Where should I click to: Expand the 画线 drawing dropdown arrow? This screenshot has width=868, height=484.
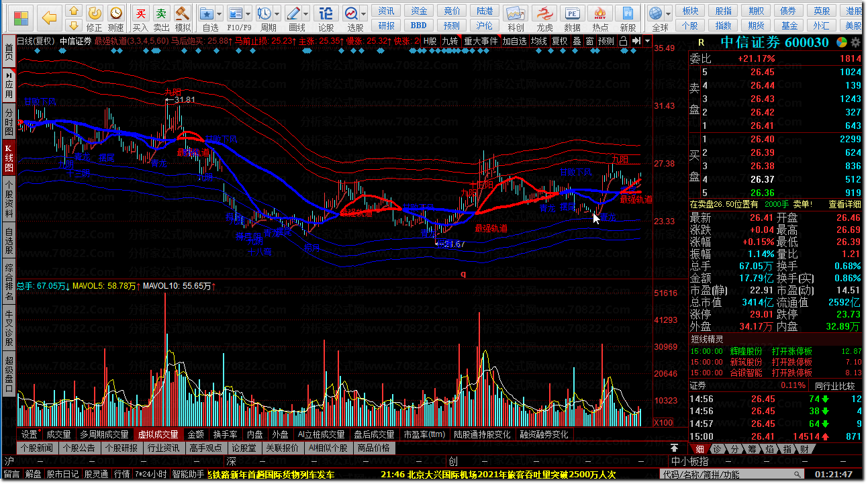tap(306, 13)
